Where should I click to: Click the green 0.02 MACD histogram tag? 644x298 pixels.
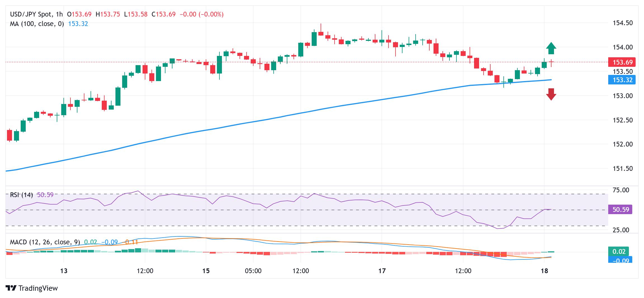(x=619, y=251)
